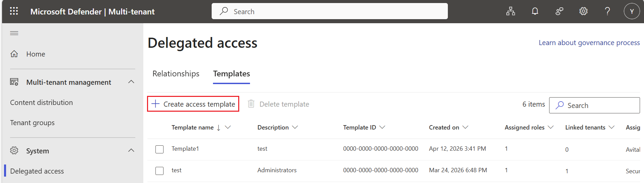The width and height of the screenshot is (644, 183).
Task: Open the help question mark icon
Action: point(607,11)
